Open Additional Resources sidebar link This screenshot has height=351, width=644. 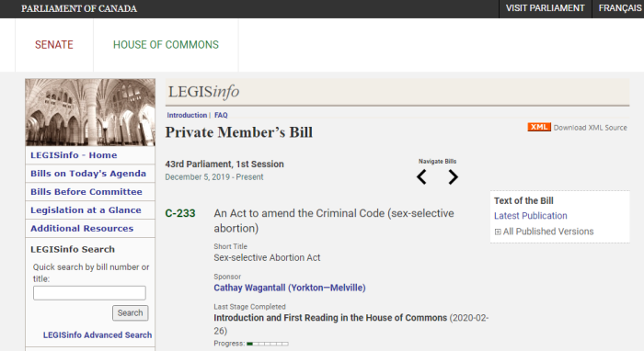pos(82,229)
